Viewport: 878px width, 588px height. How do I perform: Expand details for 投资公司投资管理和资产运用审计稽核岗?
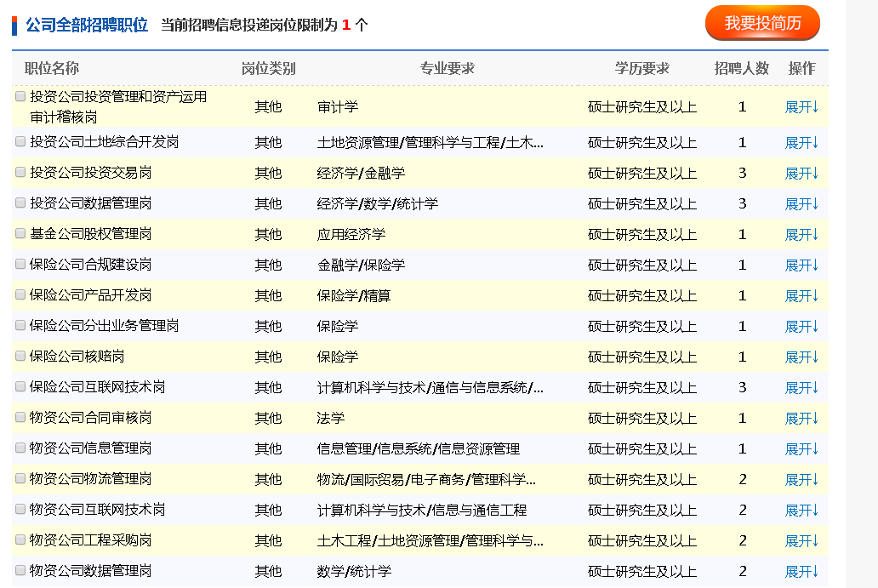click(x=801, y=107)
